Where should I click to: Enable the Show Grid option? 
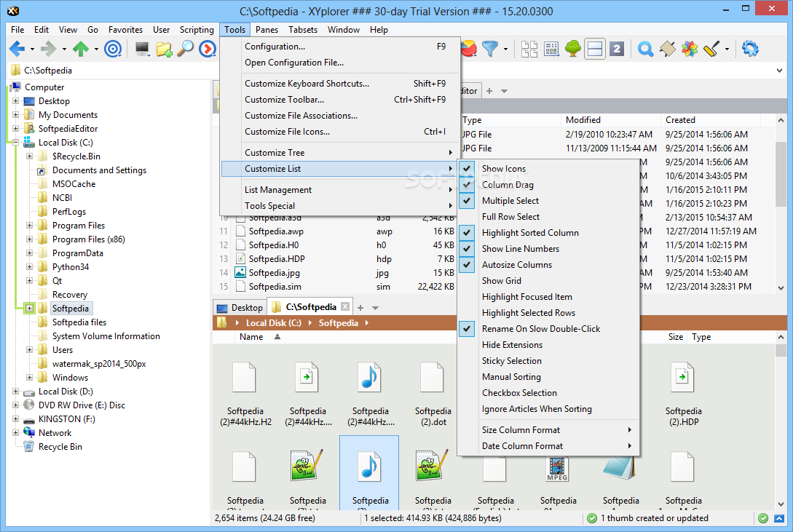point(548,281)
